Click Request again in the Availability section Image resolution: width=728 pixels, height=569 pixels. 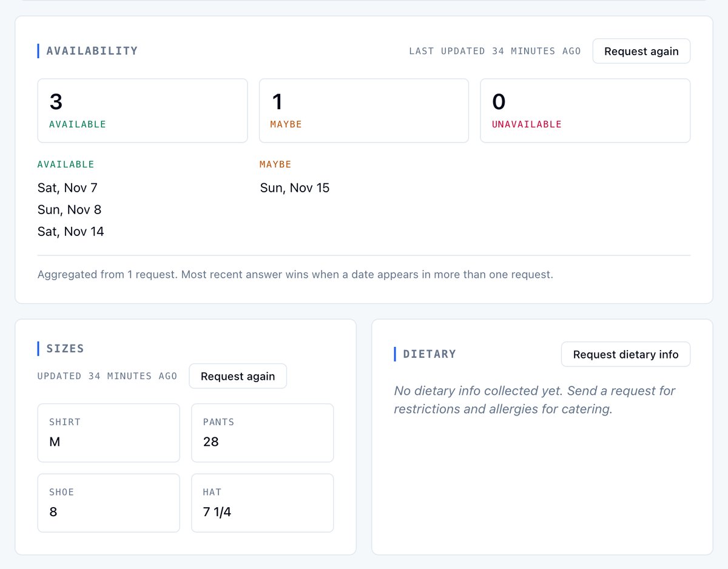[641, 51]
